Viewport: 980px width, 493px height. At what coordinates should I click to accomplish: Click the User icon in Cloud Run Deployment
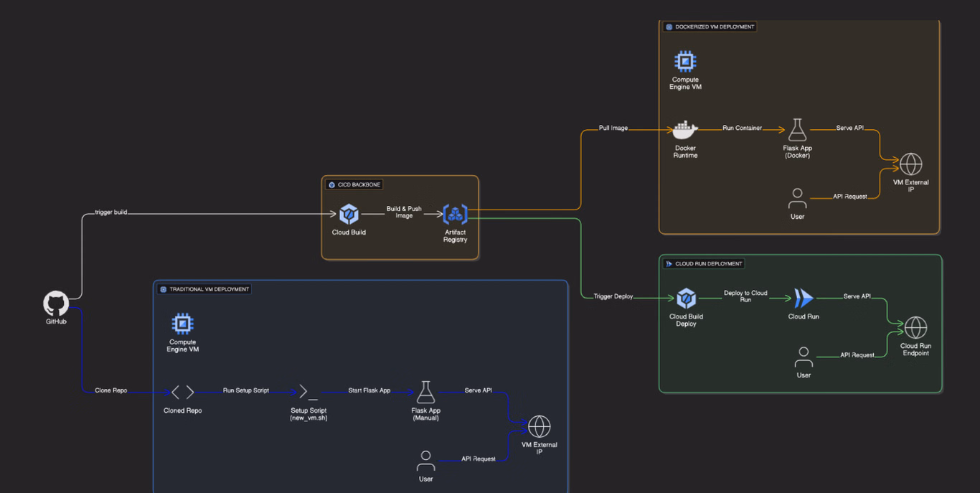pyautogui.click(x=804, y=357)
